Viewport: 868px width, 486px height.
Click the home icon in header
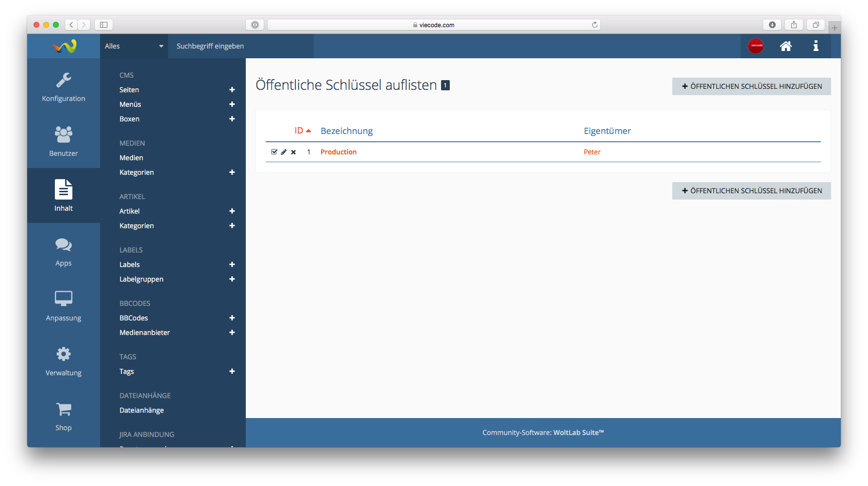(x=785, y=46)
